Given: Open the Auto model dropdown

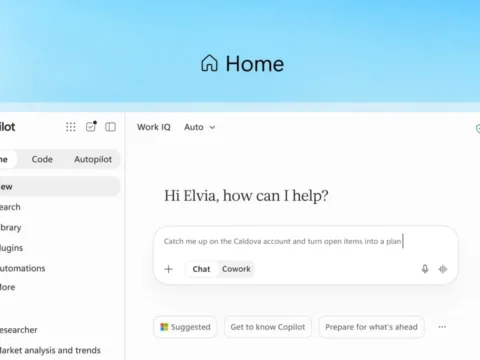Looking at the screenshot, I should coord(199,127).
